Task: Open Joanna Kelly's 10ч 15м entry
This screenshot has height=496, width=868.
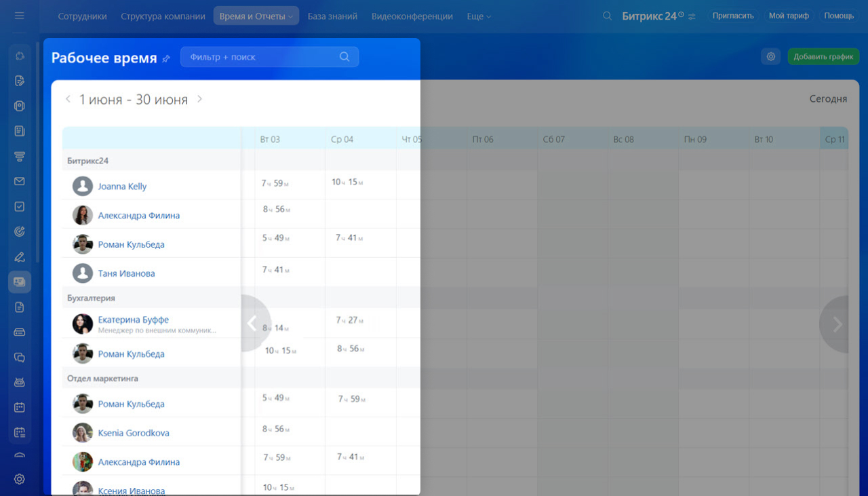Action: pyautogui.click(x=347, y=182)
